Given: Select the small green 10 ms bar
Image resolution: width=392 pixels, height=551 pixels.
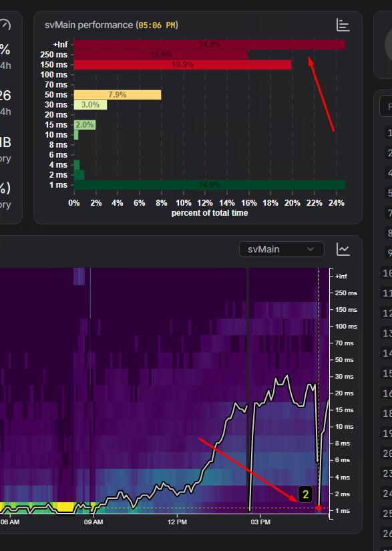Looking at the screenshot, I should (x=76, y=135).
